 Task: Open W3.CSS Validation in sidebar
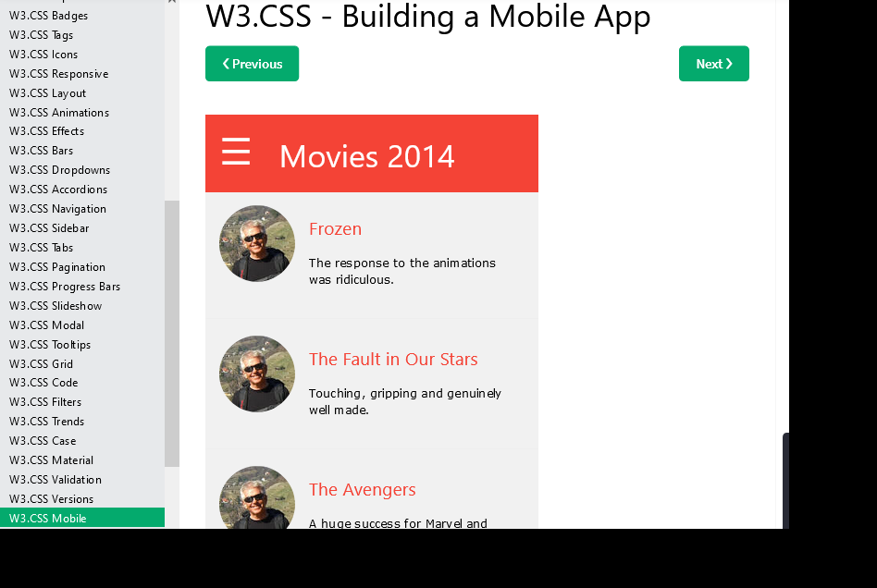(x=82, y=480)
